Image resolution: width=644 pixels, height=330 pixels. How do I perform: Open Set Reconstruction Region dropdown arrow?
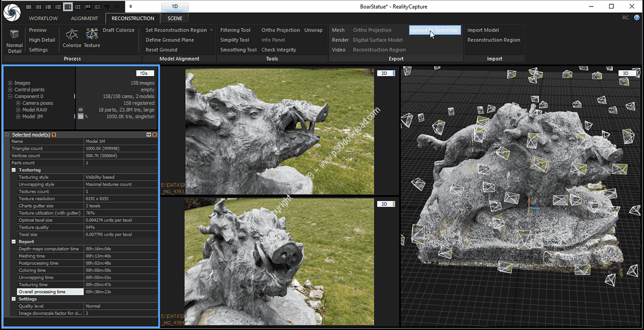tap(211, 30)
